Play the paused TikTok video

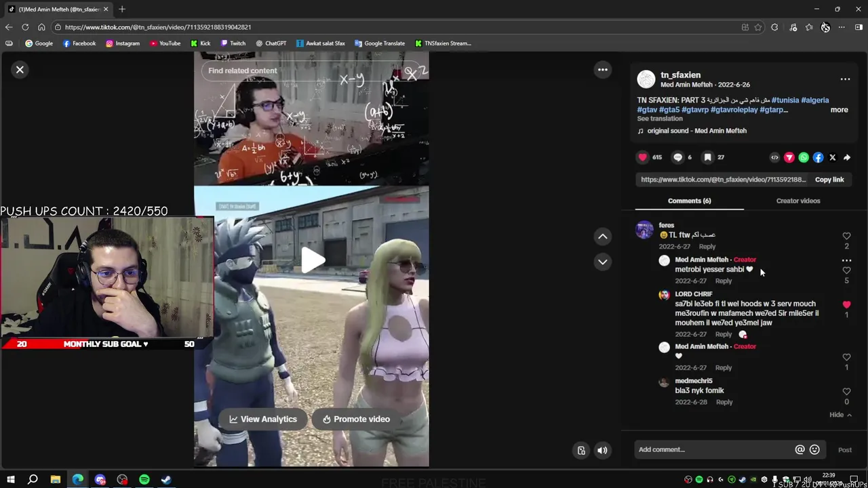(312, 260)
